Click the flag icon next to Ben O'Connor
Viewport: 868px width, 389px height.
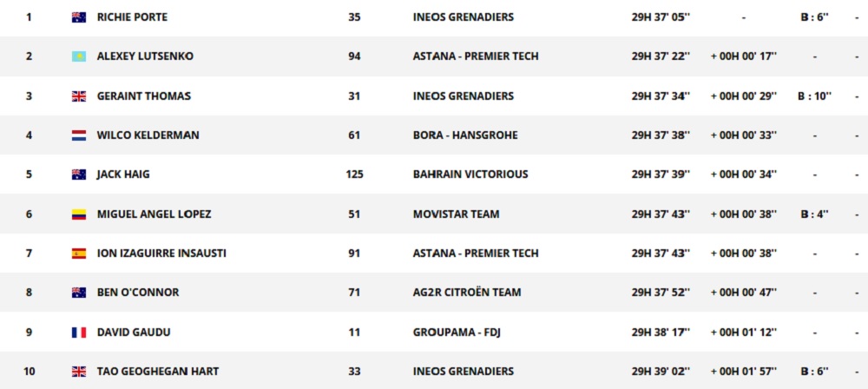pos(79,293)
